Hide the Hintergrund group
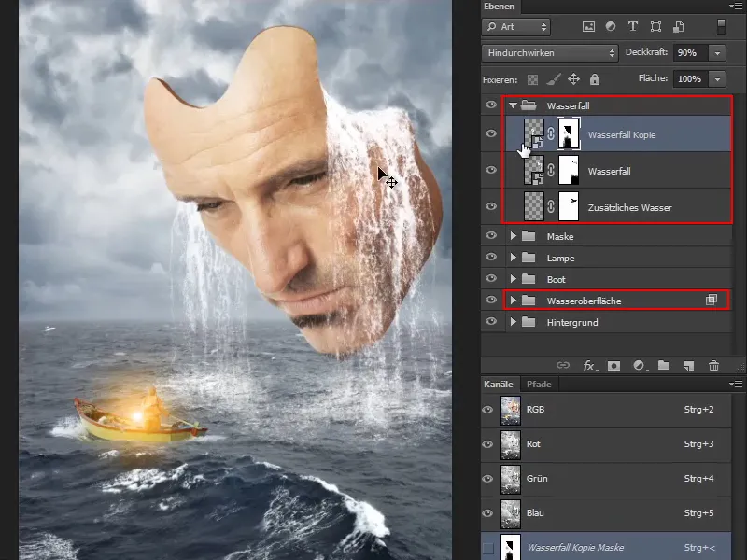The image size is (747, 560). 491,321
